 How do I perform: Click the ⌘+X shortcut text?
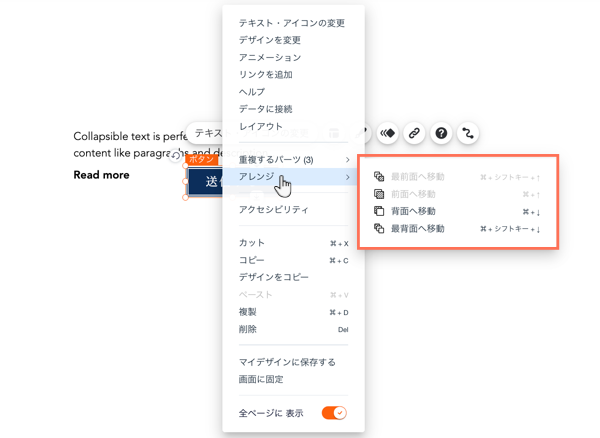pyautogui.click(x=339, y=243)
